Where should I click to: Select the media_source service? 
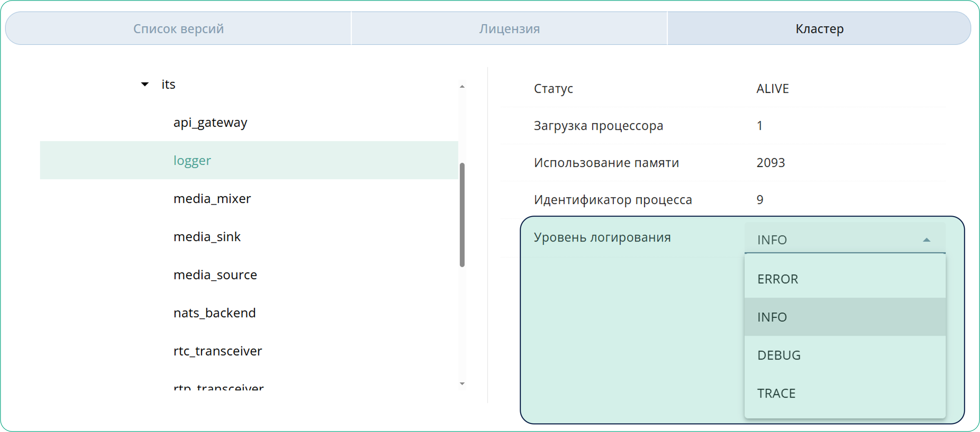tap(215, 274)
